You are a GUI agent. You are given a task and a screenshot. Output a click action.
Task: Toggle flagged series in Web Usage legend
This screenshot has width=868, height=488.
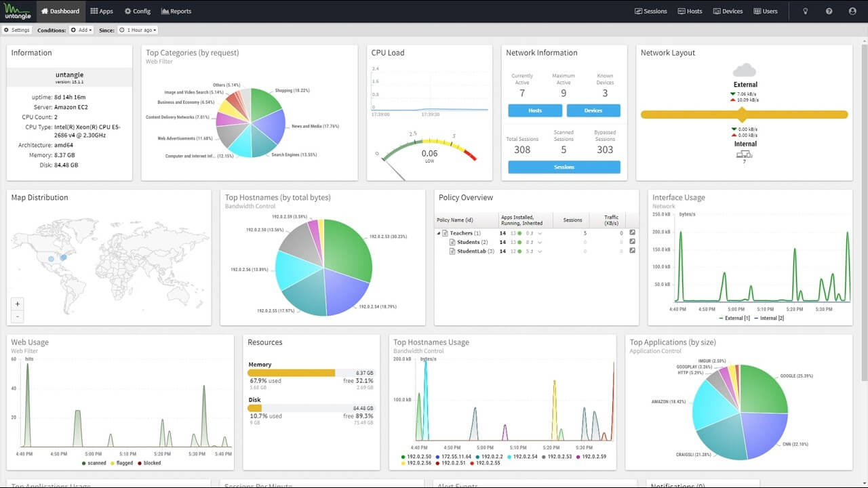tap(121, 463)
